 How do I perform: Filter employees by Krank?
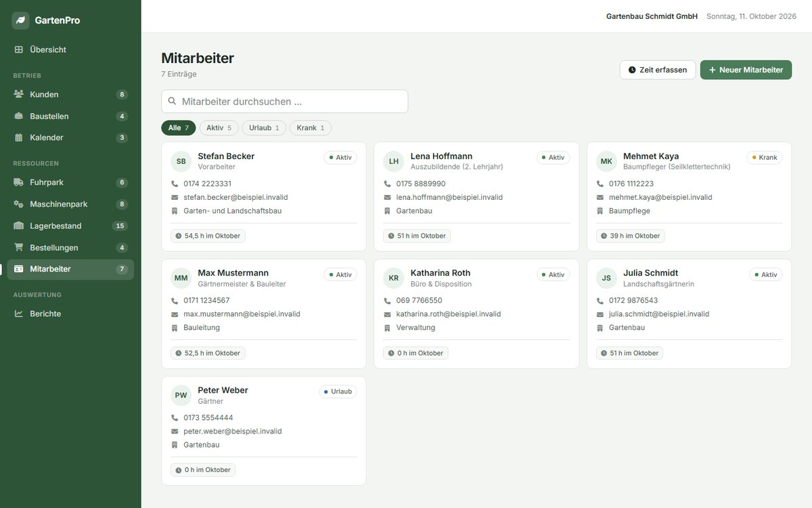tap(311, 128)
